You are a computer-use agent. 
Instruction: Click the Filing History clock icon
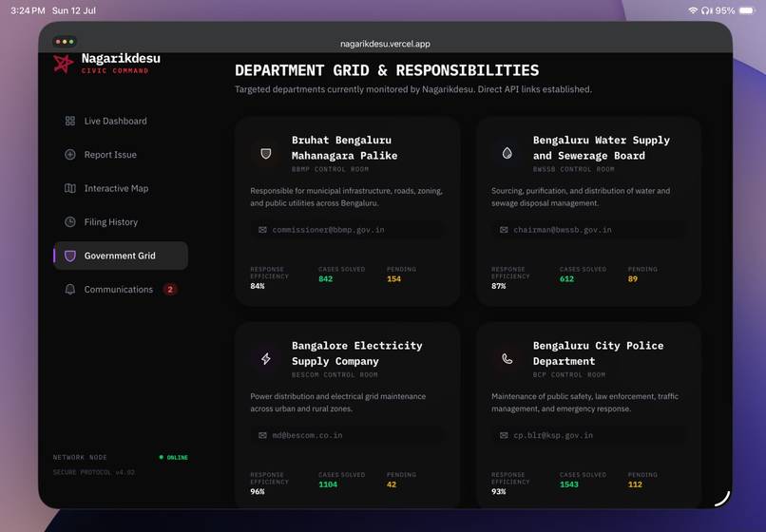tap(70, 221)
